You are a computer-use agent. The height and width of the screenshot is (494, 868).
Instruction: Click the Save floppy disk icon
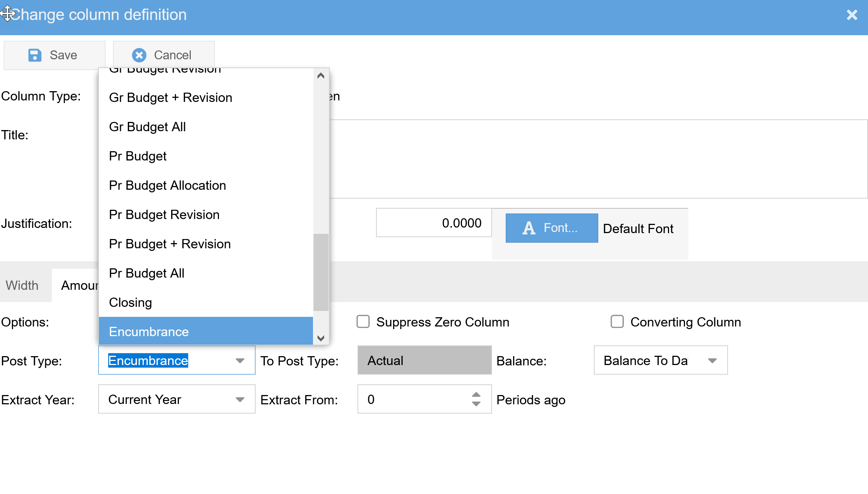click(35, 55)
